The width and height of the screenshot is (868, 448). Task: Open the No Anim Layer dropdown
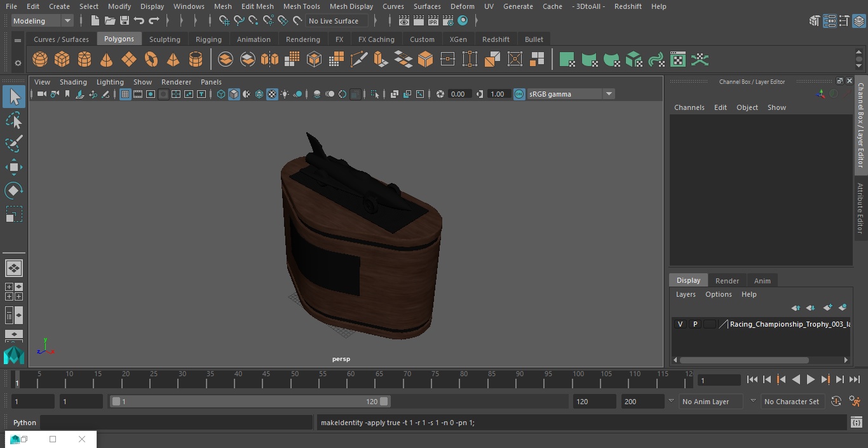pos(712,402)
